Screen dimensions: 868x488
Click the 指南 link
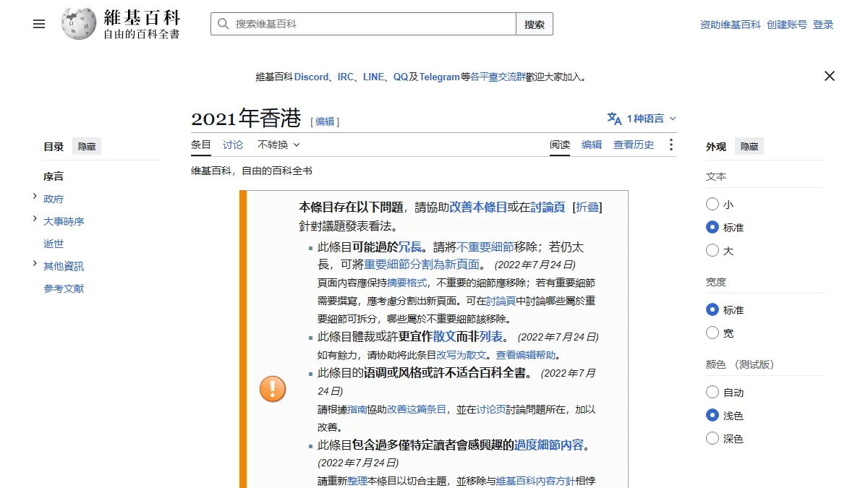click(357, 409)
